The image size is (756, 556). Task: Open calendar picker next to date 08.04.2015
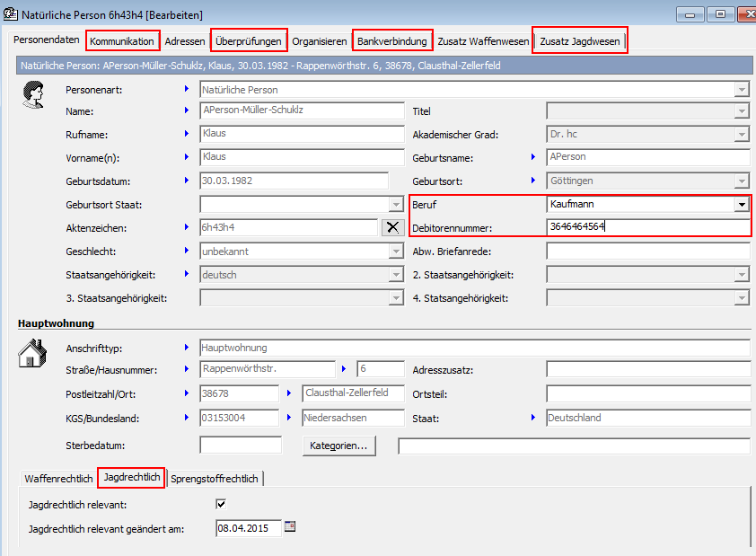(x=290, y=527)
